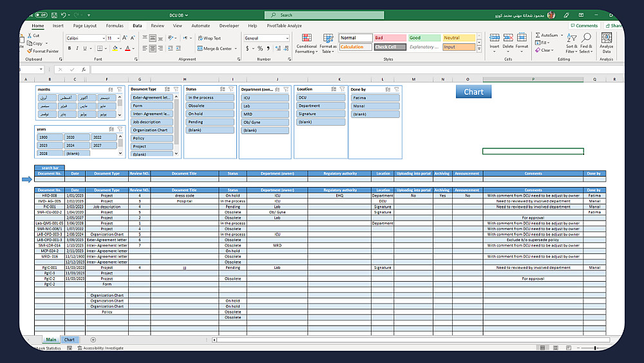Click the Wrap Text icon
The height and width of the screenshot is (363, 644).
[x=200, y=38]
